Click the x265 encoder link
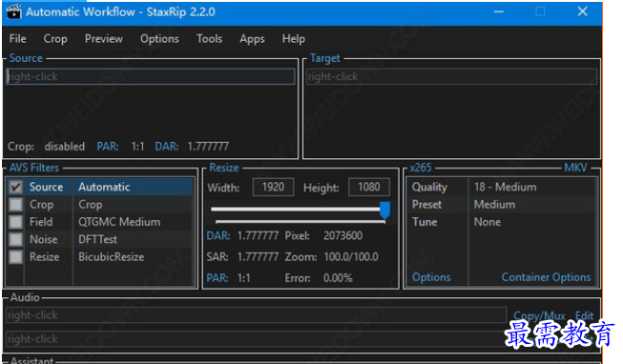Image resolution: width=623 pixels, height=364 pixels. (x=421, y=168)
